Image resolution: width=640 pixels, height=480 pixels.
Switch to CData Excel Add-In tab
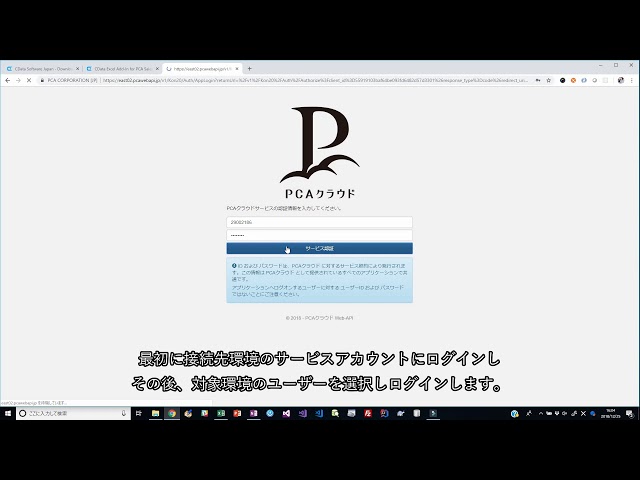click(x=122, y=69)
